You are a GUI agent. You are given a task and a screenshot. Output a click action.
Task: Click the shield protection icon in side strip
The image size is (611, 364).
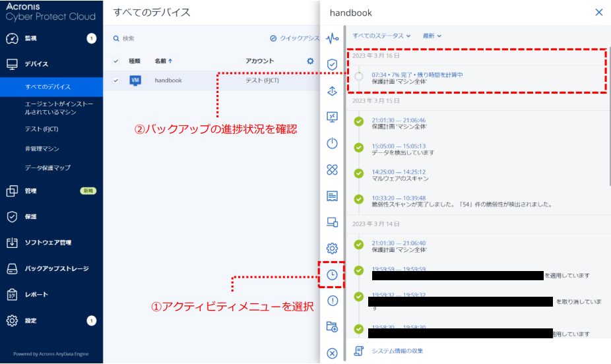click(x=333, y=65)
